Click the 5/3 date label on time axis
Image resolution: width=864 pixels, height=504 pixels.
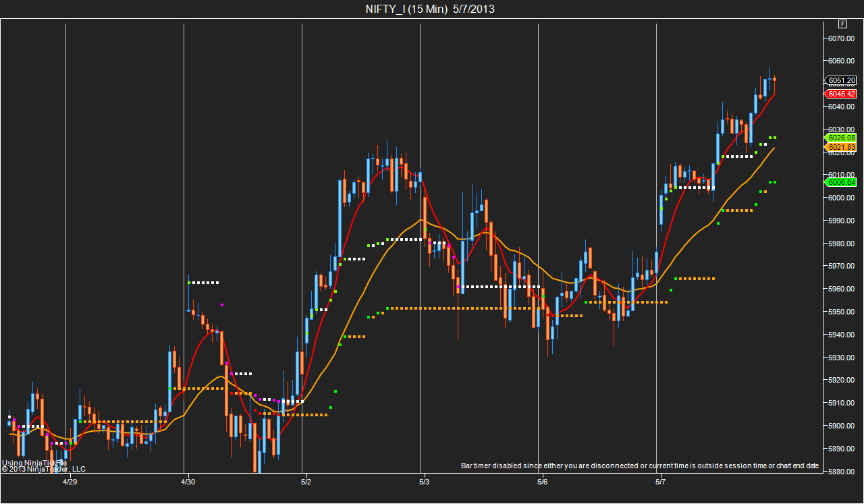424,482
